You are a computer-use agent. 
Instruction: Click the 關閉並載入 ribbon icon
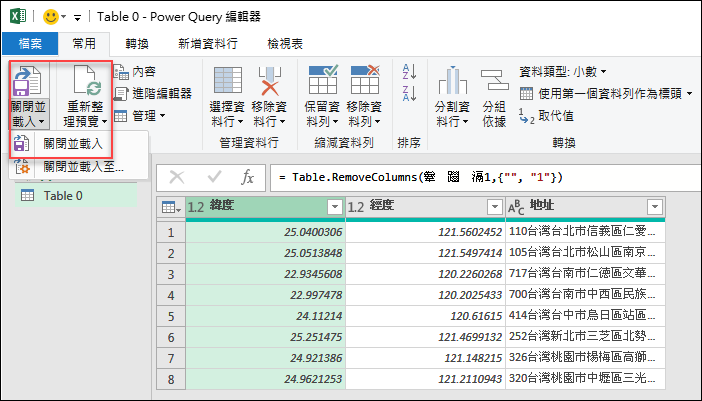coord(28,81)
